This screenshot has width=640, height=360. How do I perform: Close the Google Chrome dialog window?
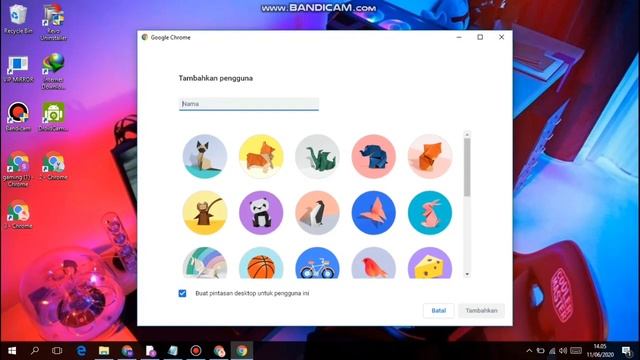[501, 37]
